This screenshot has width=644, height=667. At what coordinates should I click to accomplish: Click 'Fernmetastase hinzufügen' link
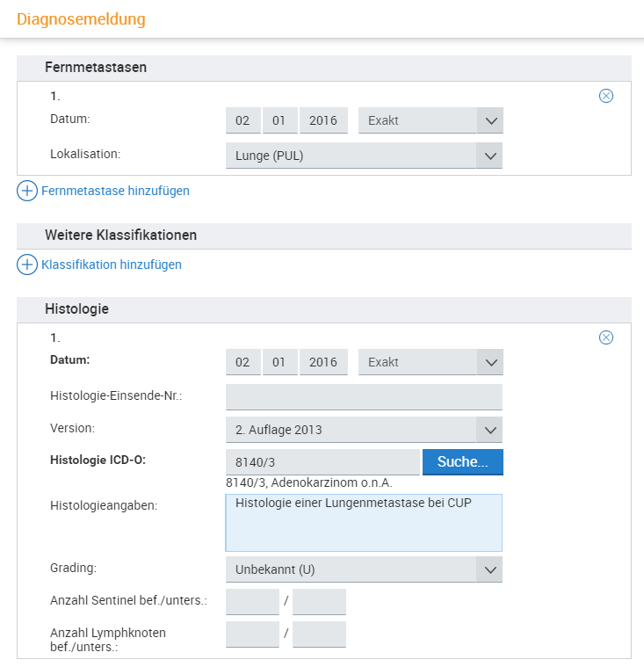tap(115, 190)
